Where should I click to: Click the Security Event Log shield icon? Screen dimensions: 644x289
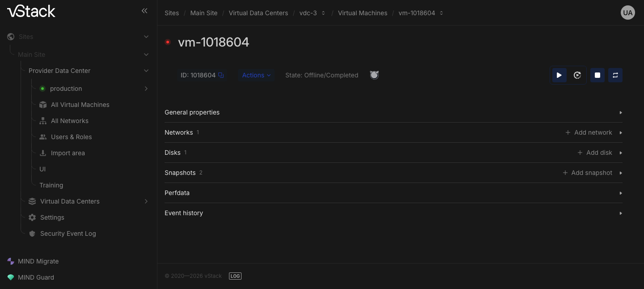(32, 234)
